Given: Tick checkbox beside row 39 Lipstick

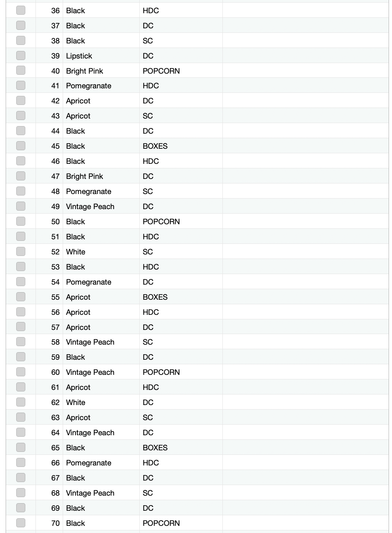Looking at the screenshot, I should point(21,55).
